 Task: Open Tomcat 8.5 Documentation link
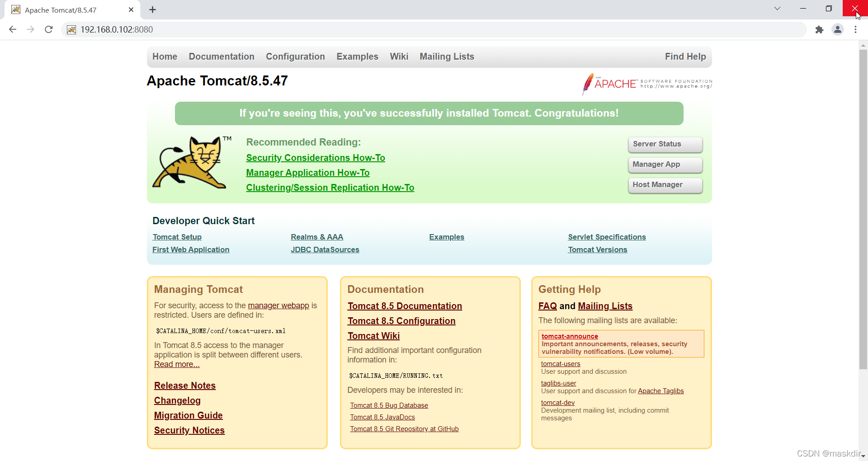click(x=405, y=306)
